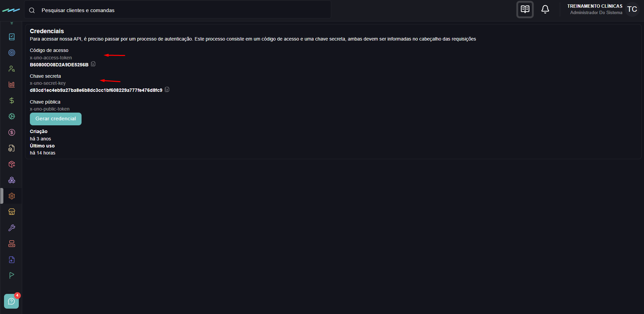Open the bar chart reports icon
The width and height of the screenshot is (644, 314).
(12, 84)
